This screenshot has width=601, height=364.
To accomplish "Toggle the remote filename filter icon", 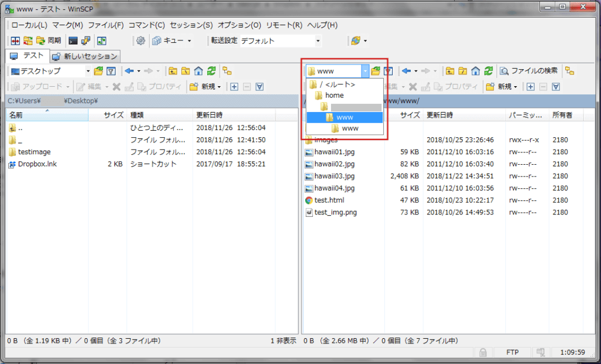I will [387, 70].
